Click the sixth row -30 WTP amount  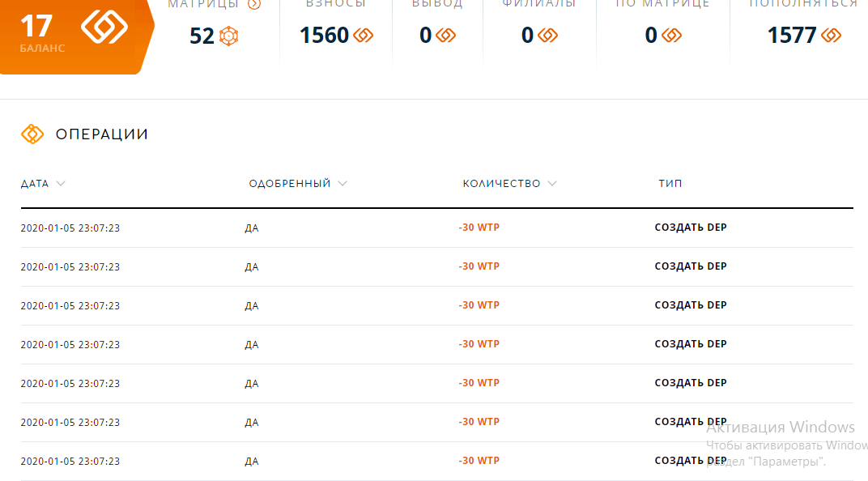point(479,421)
